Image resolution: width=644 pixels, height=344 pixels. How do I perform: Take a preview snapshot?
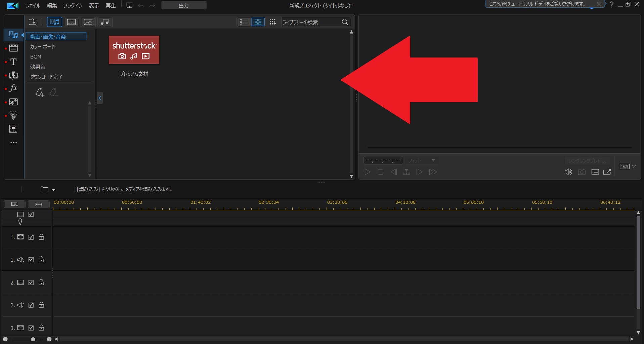coord(582,172)
